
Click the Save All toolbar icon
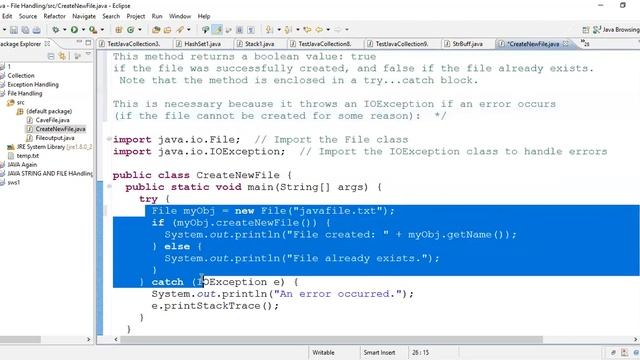point(25,30)
